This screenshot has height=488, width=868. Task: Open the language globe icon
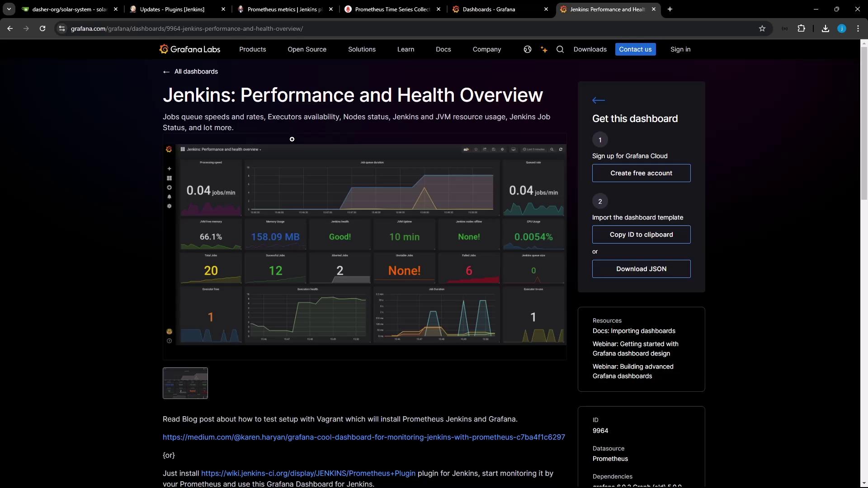click(x=527, y=49)
